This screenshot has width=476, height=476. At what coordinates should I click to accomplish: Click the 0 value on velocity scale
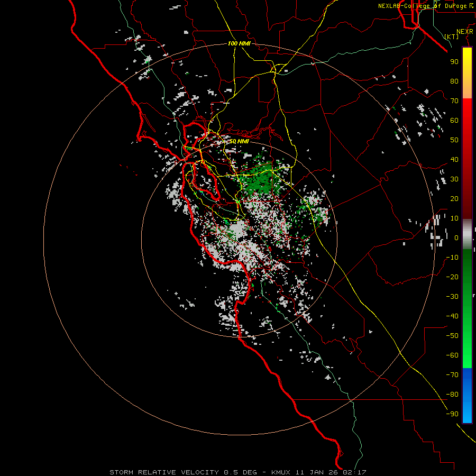pos(456,237)
